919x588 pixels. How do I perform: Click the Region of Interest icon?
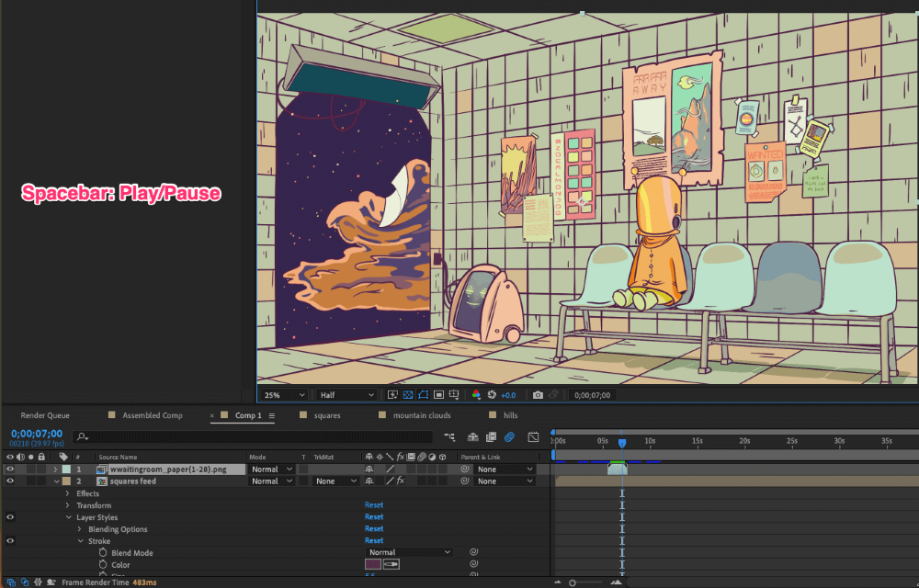point(438,395)
